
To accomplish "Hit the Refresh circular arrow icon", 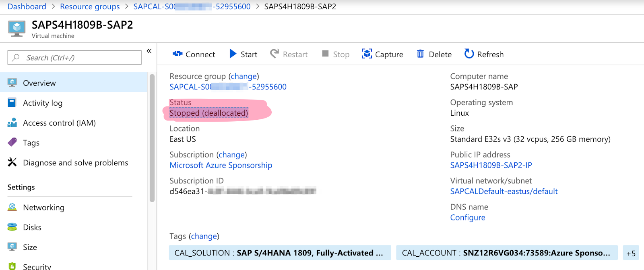I will [469, 54].
